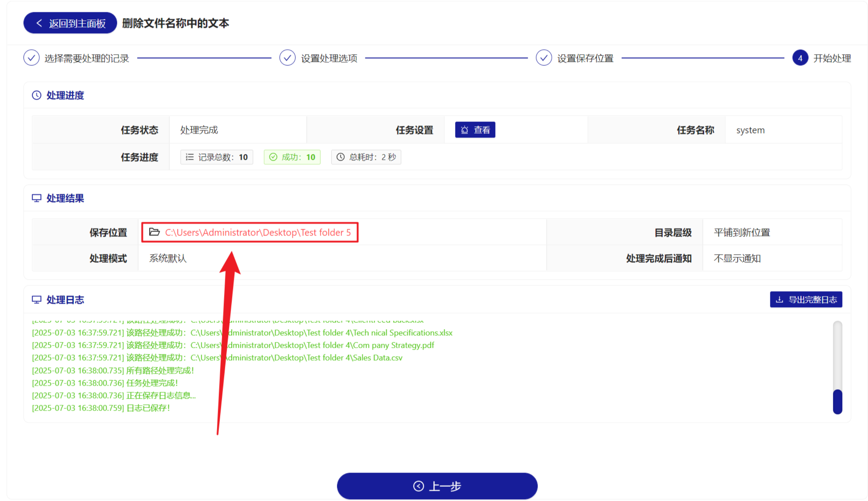Select the 选择需要处理的记录 step label
This screenshot has height=501, width=868.
click(87, 59)
